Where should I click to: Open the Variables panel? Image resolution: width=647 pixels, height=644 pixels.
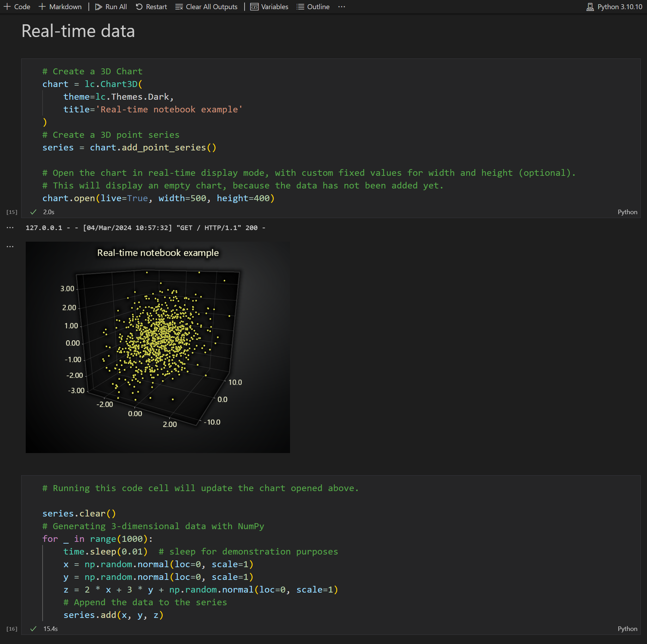pos(269,7)
